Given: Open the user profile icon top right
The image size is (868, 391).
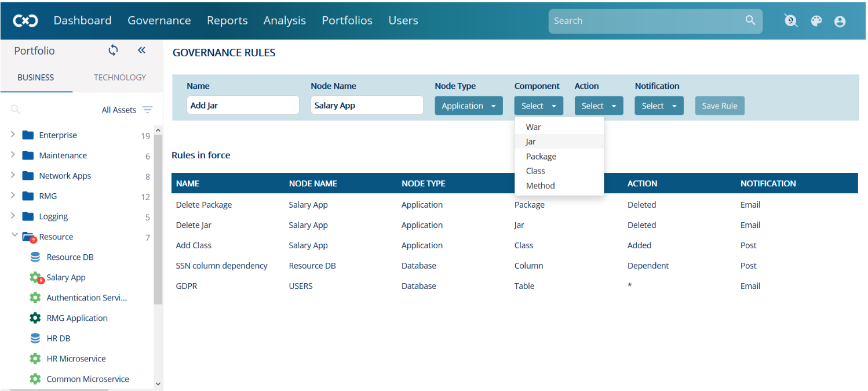Looking at the screenshot, I should [x=840, y=21].
